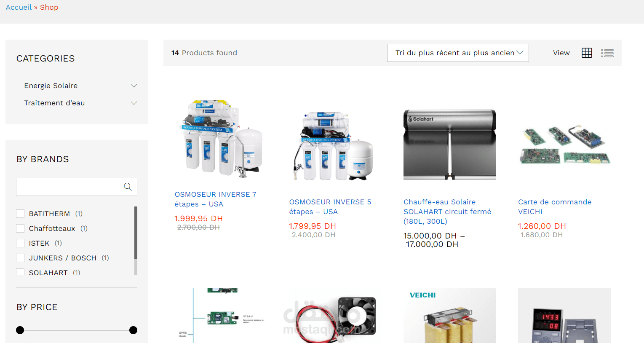Check the JUNKERS / BOSCH brand checkbox

[20, 258]
